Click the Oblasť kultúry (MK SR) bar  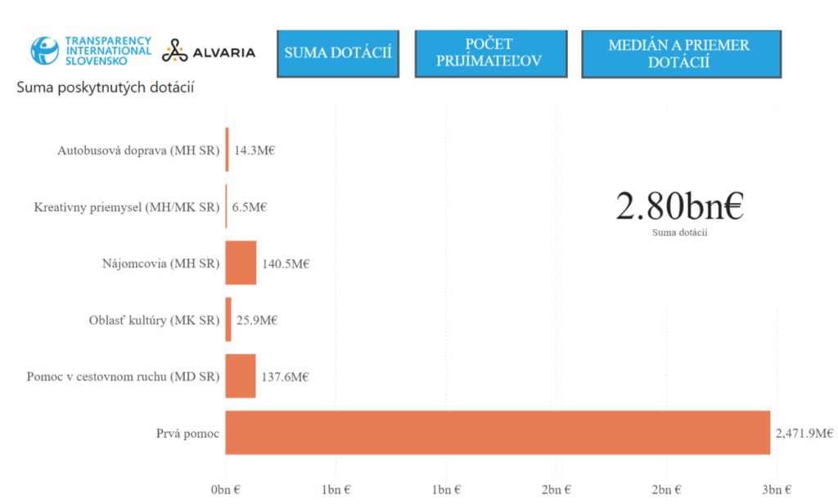pyautogui.click(x=229, y=319)
